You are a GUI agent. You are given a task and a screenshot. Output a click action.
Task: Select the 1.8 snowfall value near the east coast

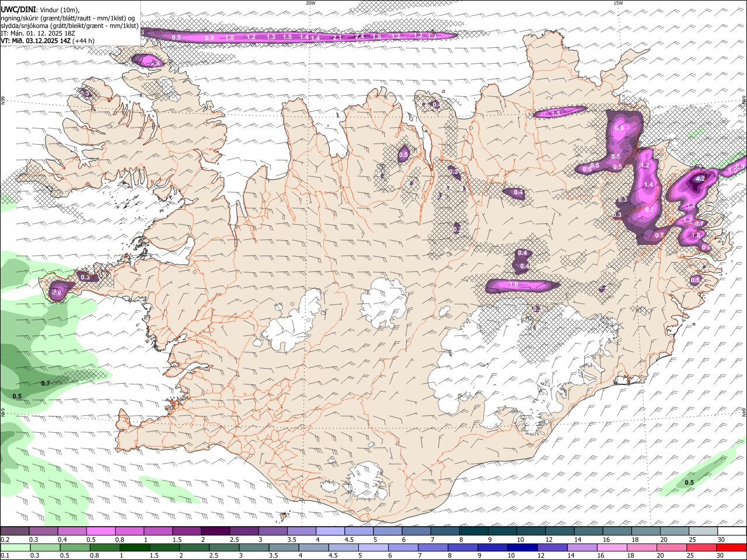pos(696,236)
